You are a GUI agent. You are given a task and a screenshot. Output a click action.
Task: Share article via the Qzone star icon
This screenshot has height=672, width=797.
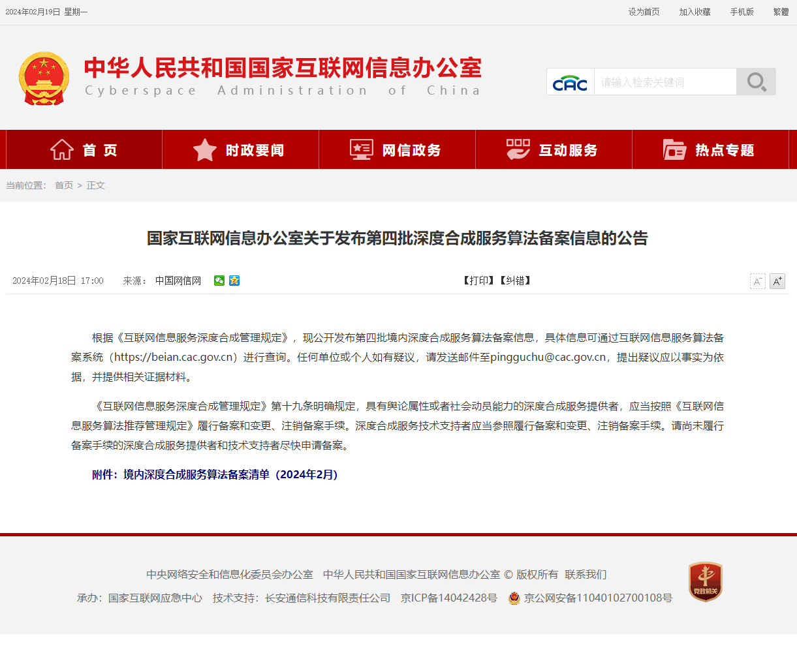(234, 281)
